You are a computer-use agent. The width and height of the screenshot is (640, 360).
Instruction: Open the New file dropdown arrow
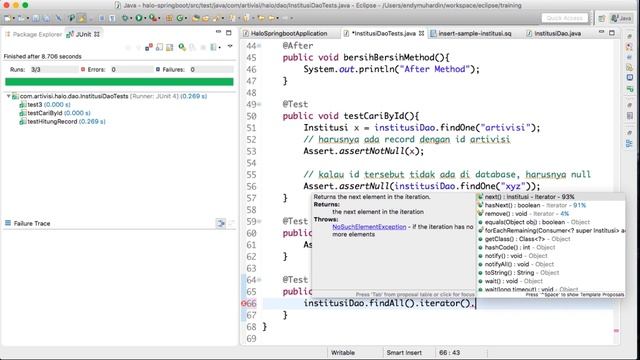click(x=13, y=18)
